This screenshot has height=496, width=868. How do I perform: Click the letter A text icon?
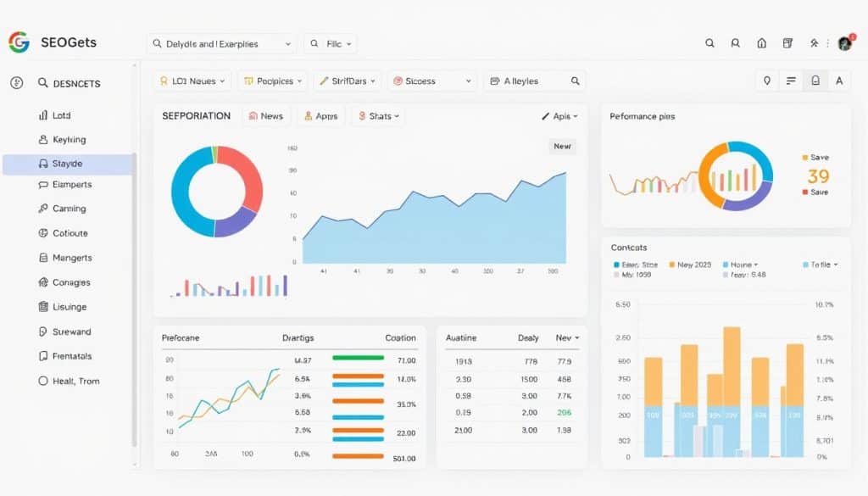(x=839, y=81)
